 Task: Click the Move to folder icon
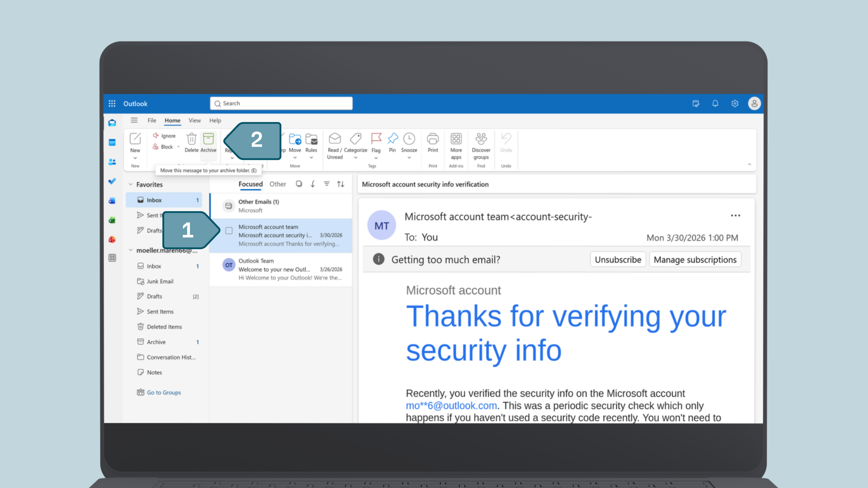(295, 139)
